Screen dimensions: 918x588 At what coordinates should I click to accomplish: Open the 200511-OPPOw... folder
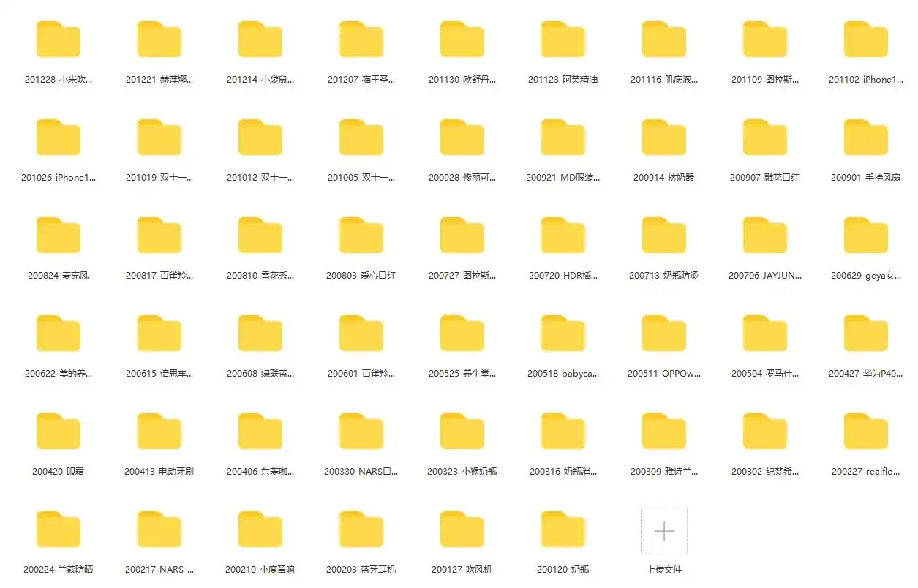(663, 333)
